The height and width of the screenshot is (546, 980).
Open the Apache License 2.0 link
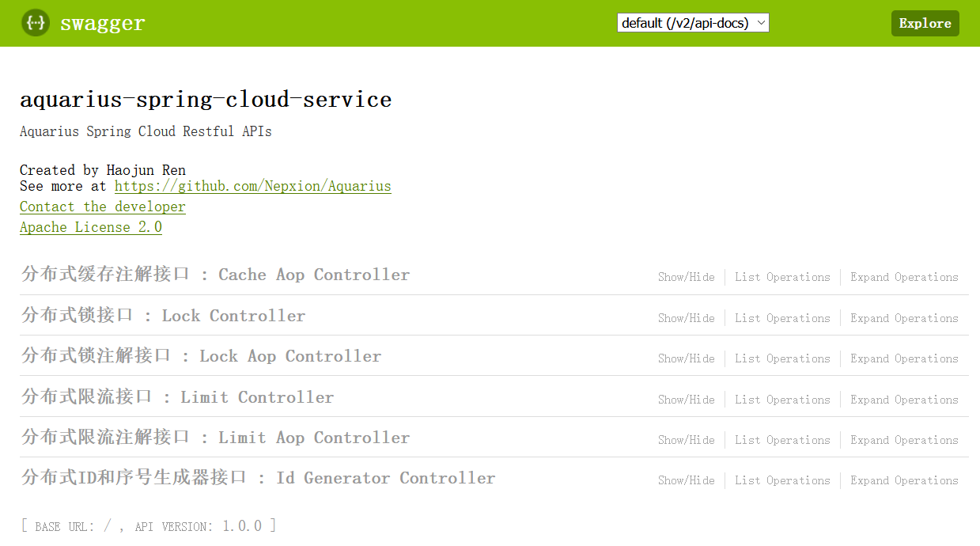click(91, 227)
